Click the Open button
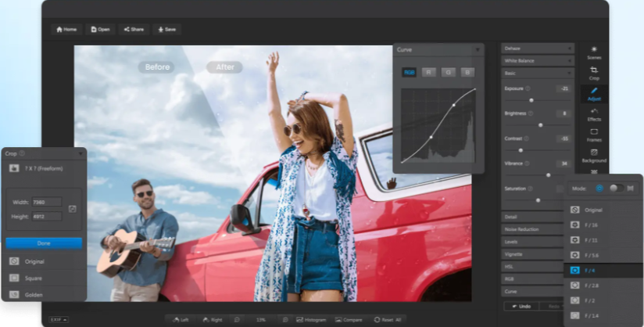Image resolution: width=644 pixels, height=327 pixels. point(100,29)
